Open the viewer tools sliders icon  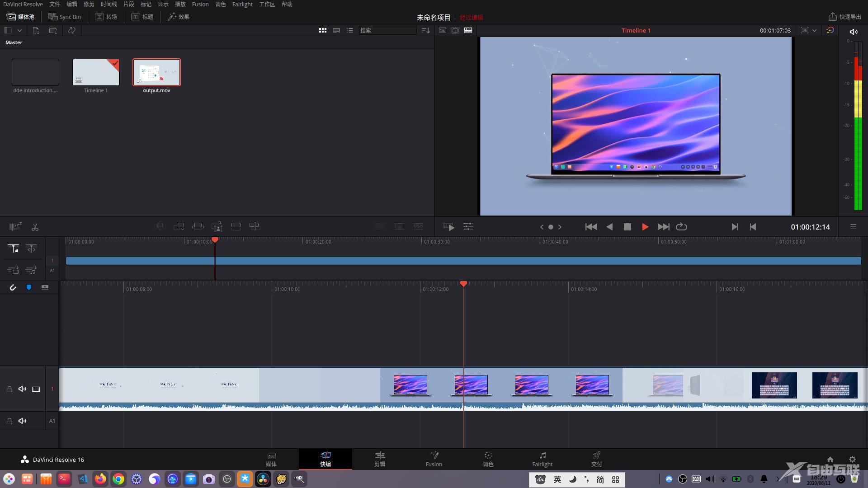[468, 227]
